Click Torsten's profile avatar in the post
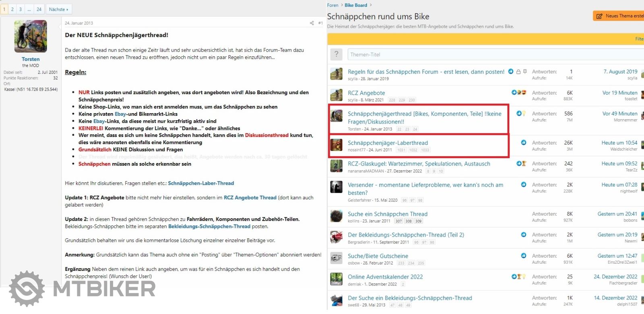 (31, 37)
